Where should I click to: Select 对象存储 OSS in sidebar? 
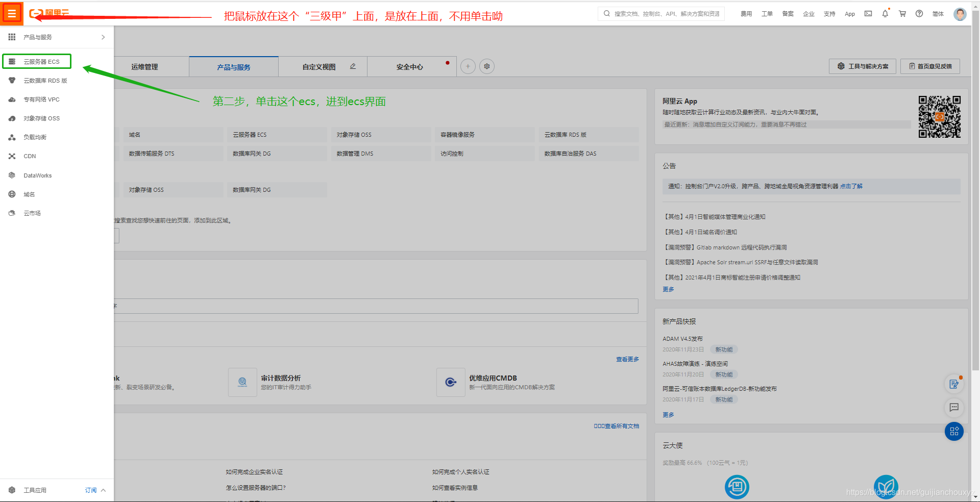click(x=41, y=118)
